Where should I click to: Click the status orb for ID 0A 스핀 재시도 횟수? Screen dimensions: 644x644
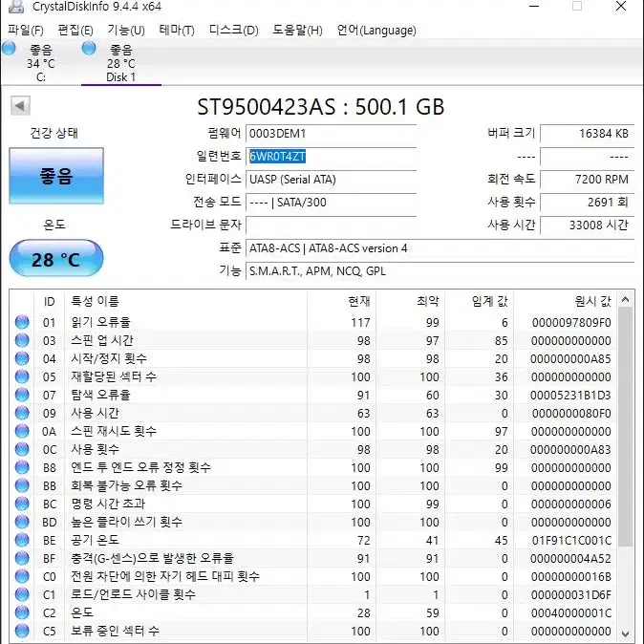click(x=22, y=431)
